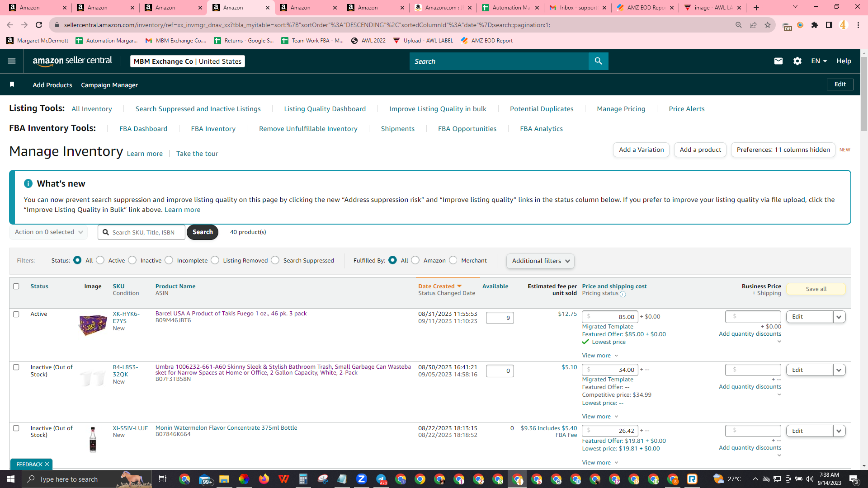
Task: Filter Fulfilled By Merchant radio
Action: [x=453, y=260]
